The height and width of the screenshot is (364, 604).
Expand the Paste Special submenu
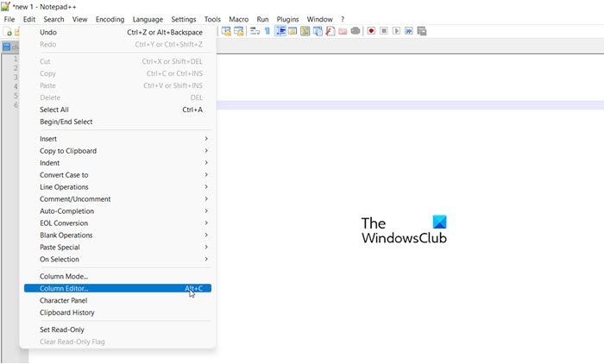click(117, 248)
